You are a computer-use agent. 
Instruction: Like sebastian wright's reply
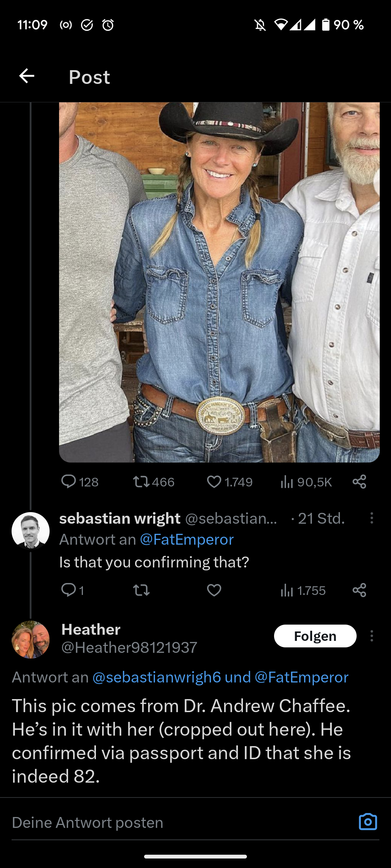214,590
